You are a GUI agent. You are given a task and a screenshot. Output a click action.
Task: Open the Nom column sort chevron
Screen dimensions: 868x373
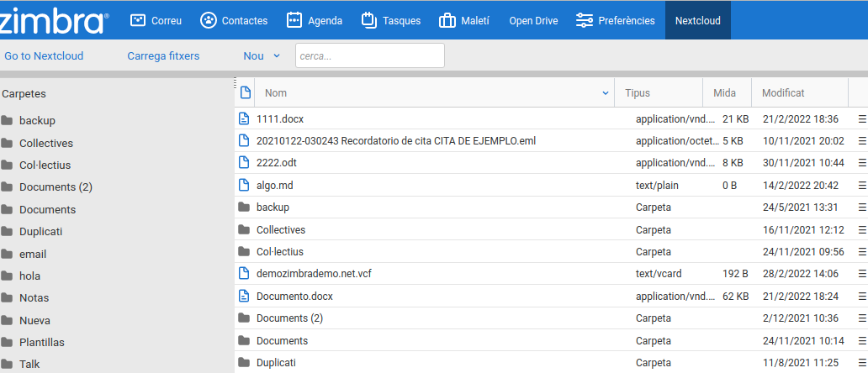coord(606,93)
